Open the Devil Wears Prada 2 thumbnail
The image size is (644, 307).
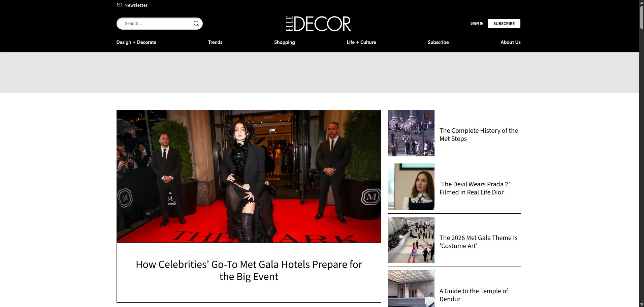[411, 187]
